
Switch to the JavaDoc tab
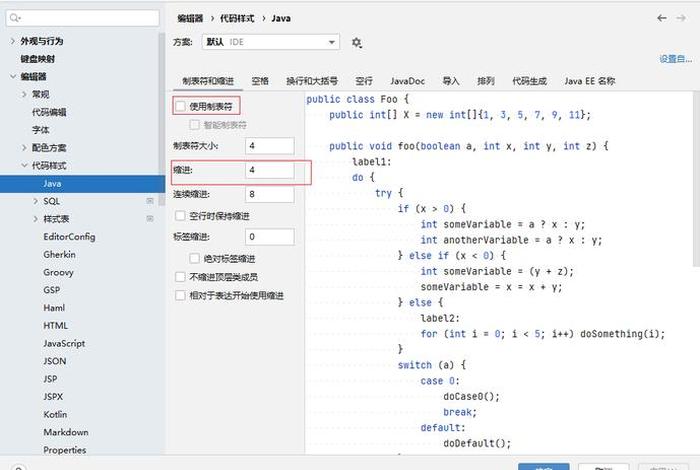408,81
